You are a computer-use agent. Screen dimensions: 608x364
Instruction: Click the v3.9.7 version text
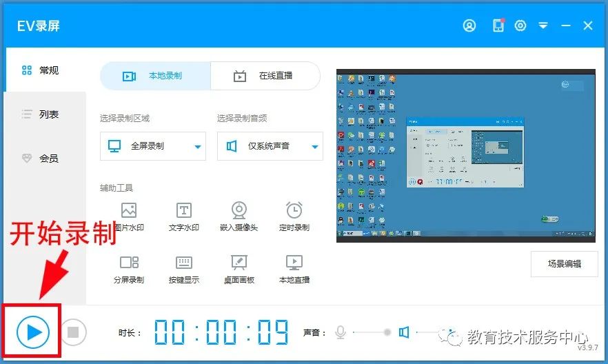(x=588, y=347)
